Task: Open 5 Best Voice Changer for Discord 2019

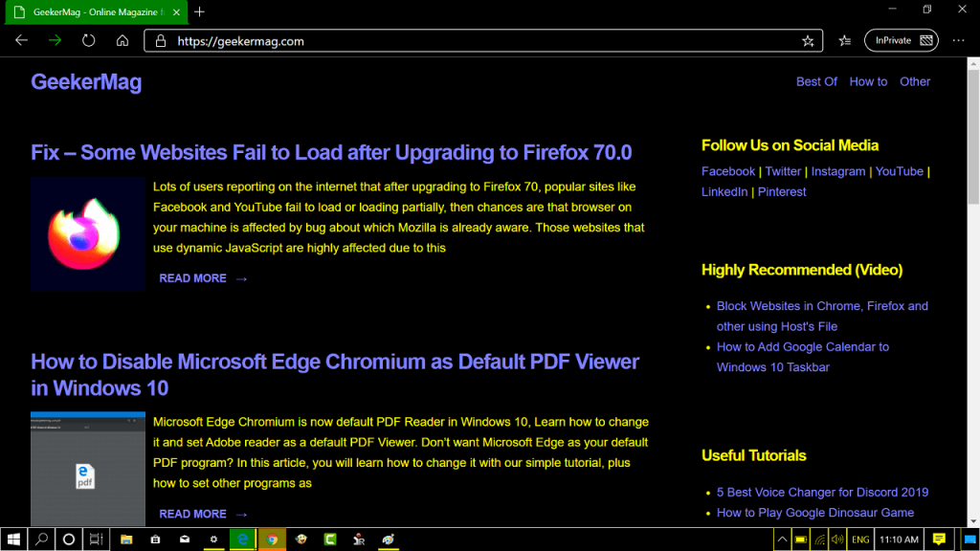Action: 822,493
